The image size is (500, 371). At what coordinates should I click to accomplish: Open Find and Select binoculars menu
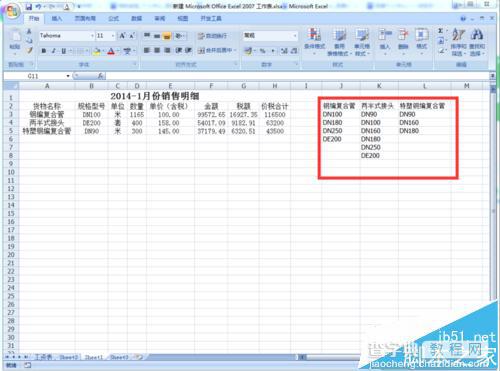[477, 42]
